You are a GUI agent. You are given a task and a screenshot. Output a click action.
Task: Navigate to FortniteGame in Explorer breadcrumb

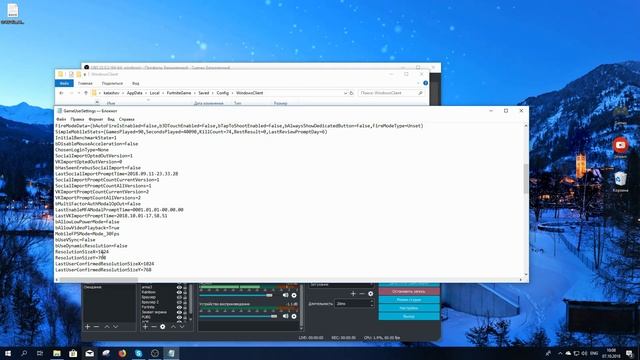coord(179,93)
